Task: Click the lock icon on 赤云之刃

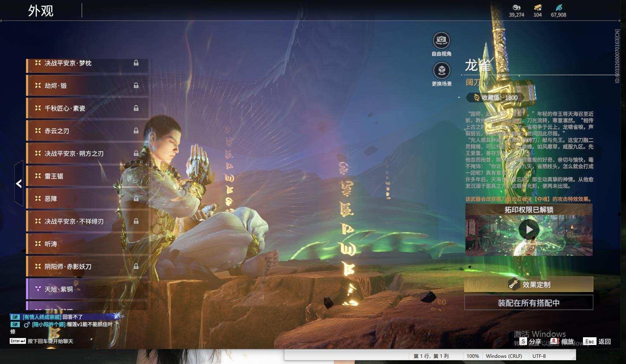Action: 136,131
